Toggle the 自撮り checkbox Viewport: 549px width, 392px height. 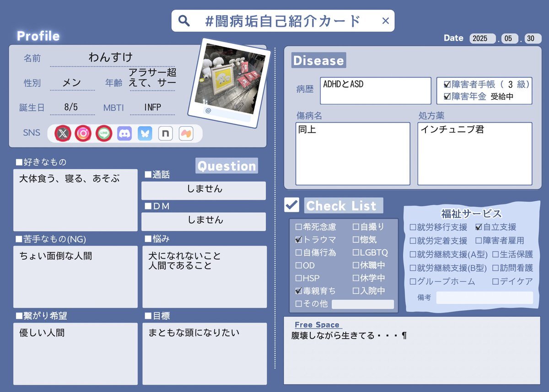pyautogui.click(x=356, y=227)
